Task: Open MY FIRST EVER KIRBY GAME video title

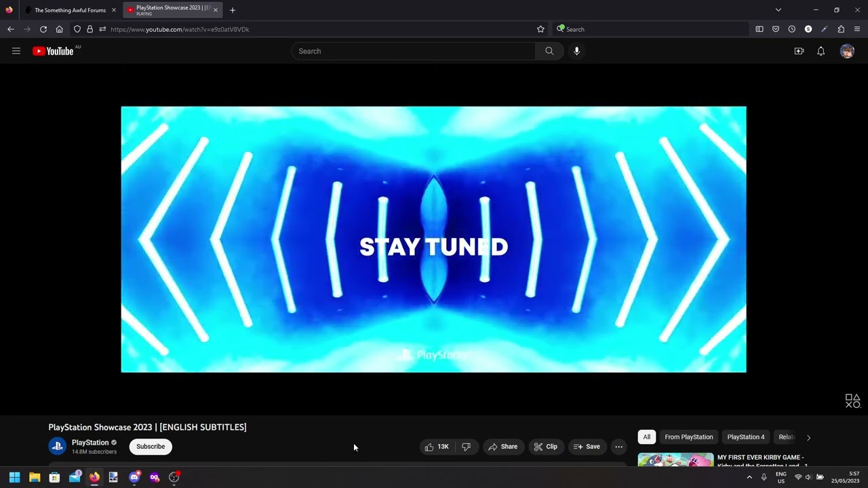Action: click(x=761, y=461)
